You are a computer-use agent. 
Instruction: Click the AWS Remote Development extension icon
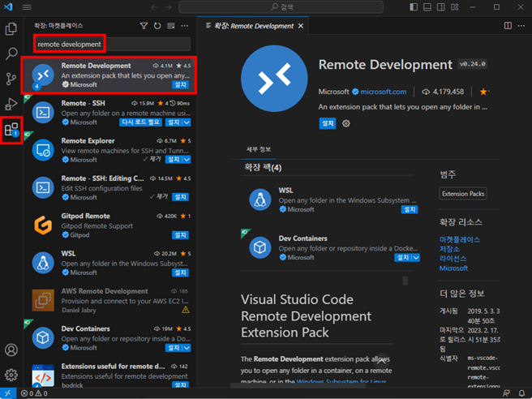click(x=43, y=300)
